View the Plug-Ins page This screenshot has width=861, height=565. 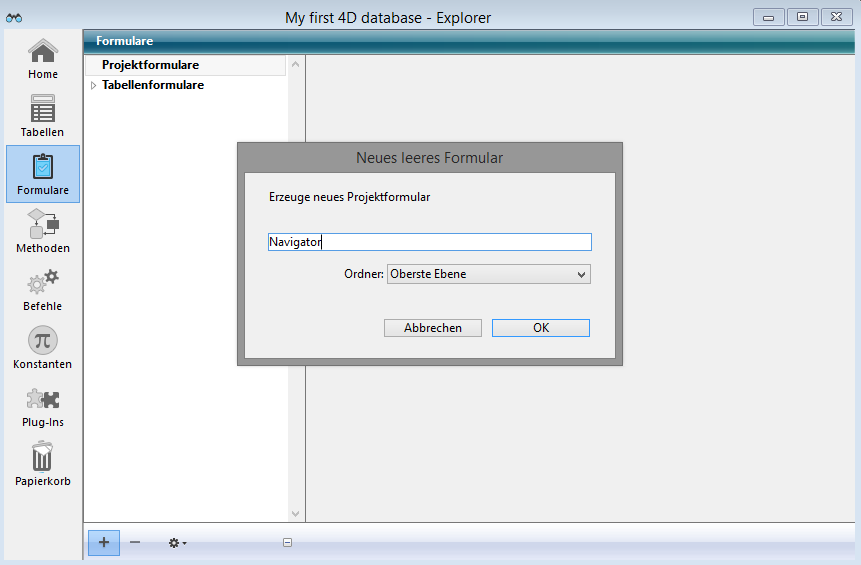(43, 407)
